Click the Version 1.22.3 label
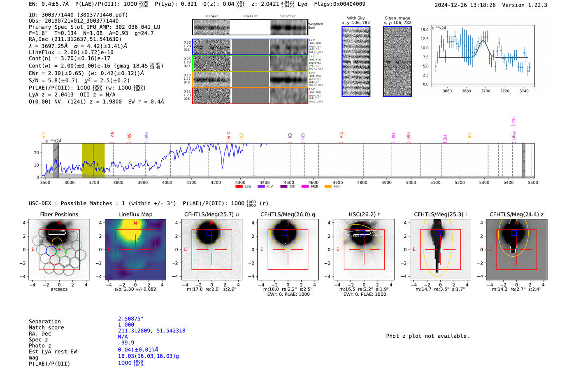This screenshot has width=576, height=392. click(x=525, y=5)
